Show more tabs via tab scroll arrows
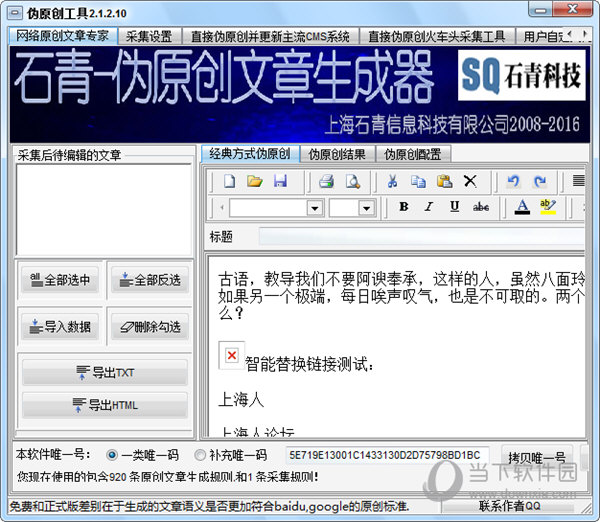 click(578, 36)
